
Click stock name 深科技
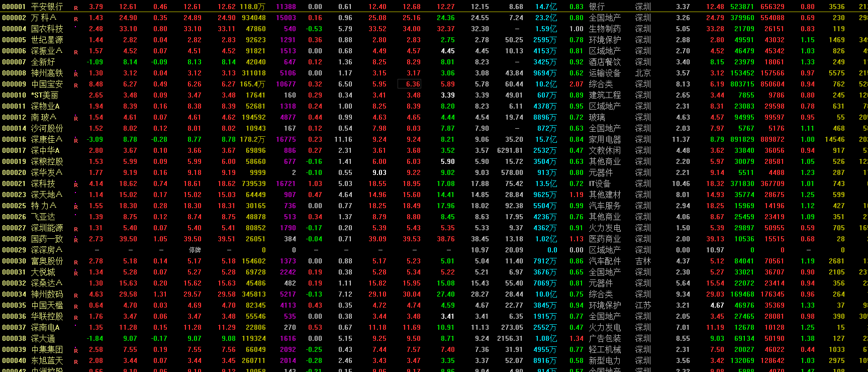click(43, 183)
